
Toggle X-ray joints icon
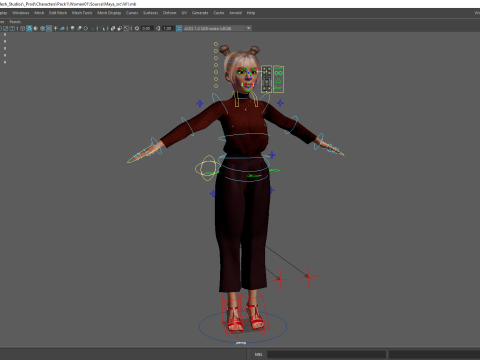click(x=126, y=28)
